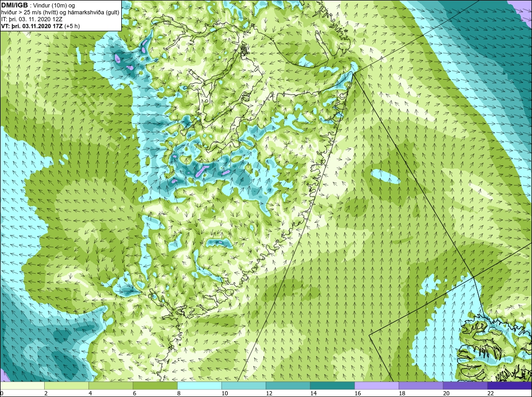
Task: Click the 'IT: þri. 03. 11. 2020 12Z' line
Action: click(32, 19)
